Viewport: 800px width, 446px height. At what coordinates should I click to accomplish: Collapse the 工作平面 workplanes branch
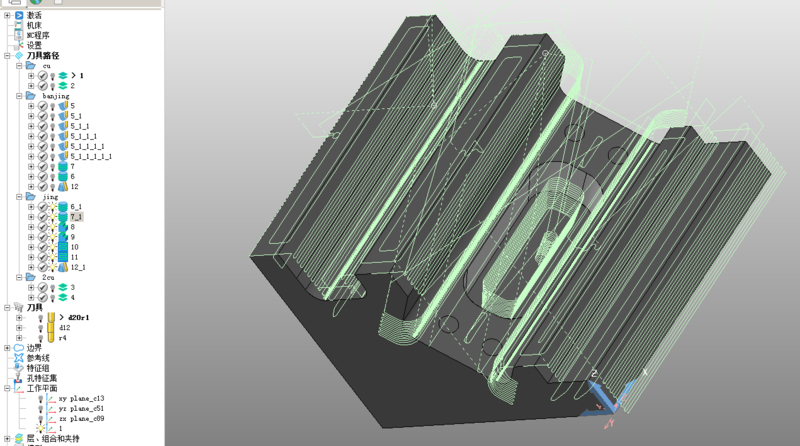click(x=7, y=388)
